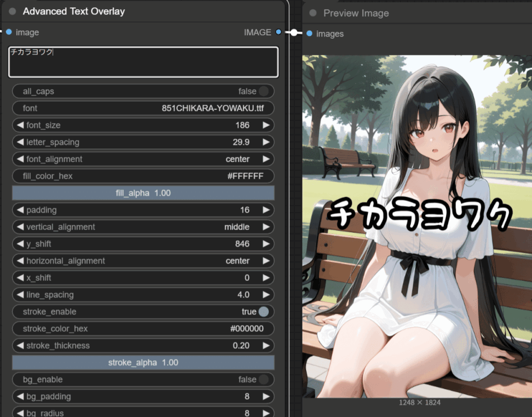Toggle the all_caps switch
This screenshot has height=417, width=532.
pyautogui.click(x=264, y=91)
